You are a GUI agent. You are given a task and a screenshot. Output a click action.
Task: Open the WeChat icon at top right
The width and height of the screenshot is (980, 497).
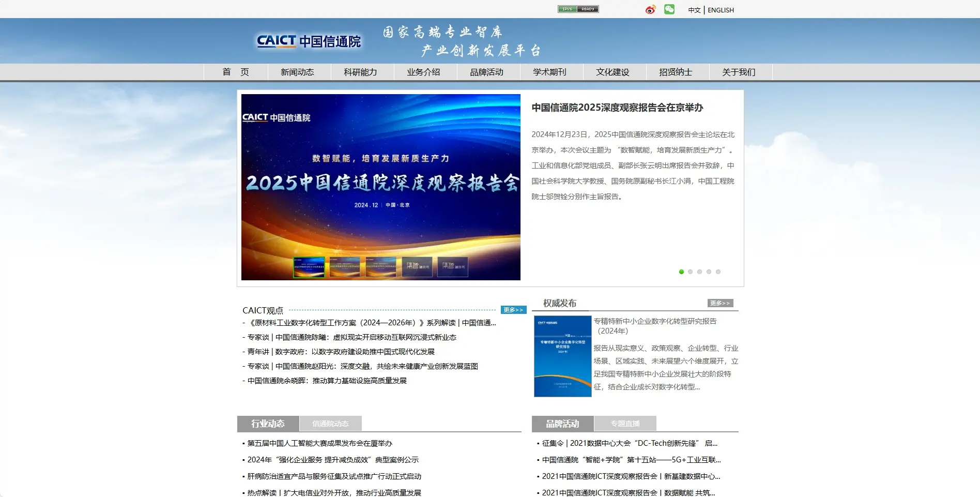coord(669,9)
